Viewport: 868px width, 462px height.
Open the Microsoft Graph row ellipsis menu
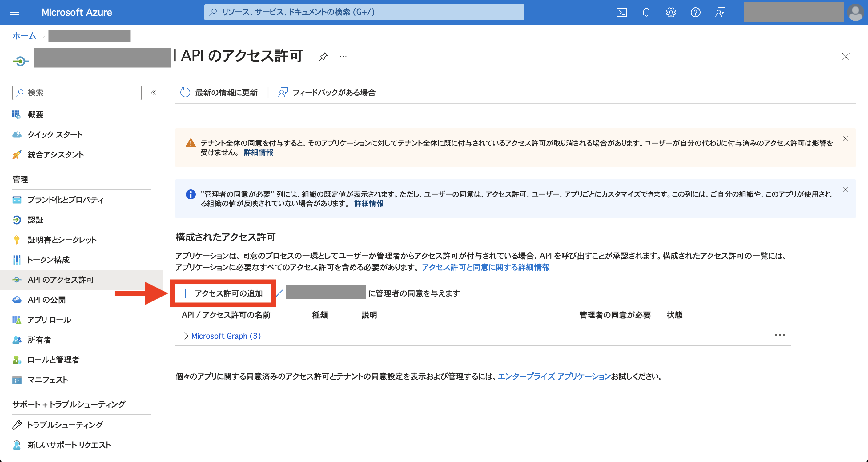(780, 335)
